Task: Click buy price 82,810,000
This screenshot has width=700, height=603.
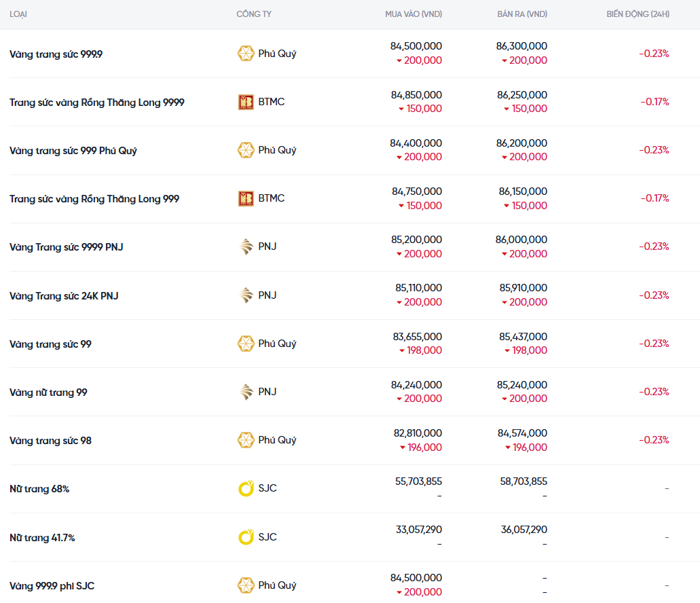Action: (x=418, y=433)
